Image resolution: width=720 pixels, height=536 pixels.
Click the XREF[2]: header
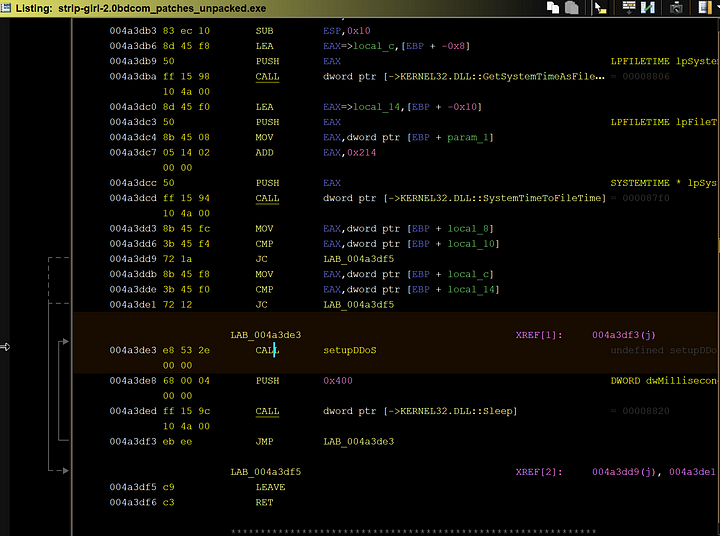pos(539,472)
